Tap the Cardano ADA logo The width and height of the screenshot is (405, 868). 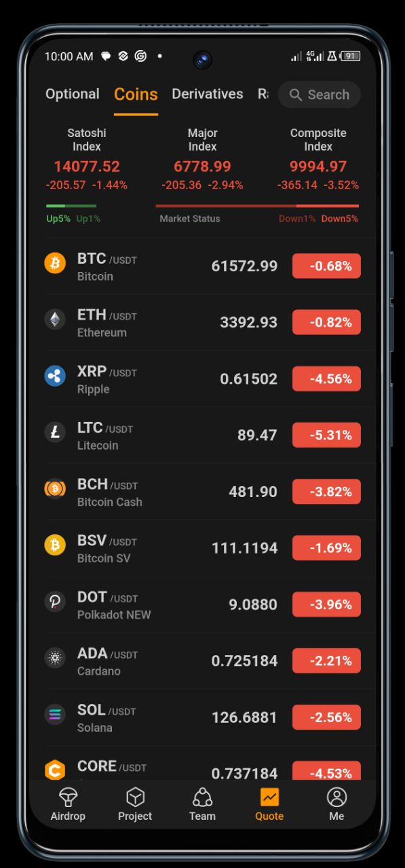55,657
